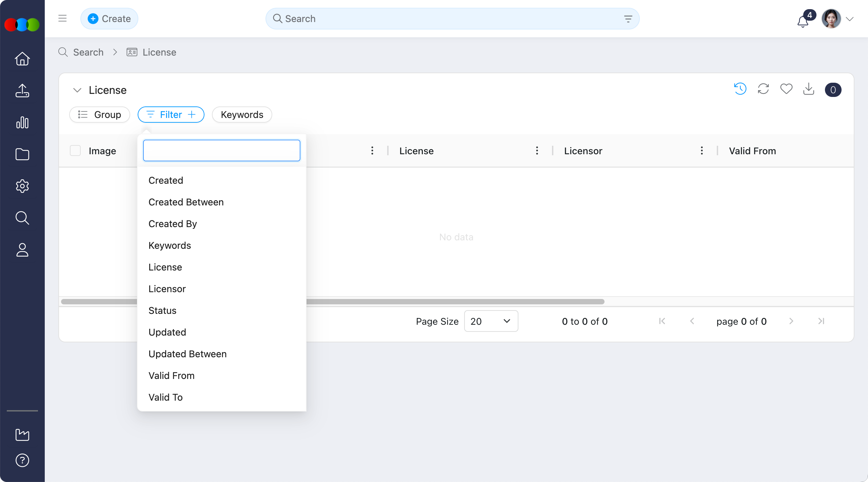This screenshot has width=868, height=482.
Task: Click the heart favorite icon
Action: [786, 89]
